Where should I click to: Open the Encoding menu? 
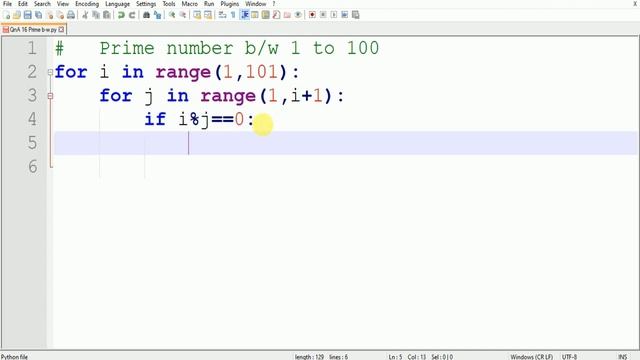point(87,4)
